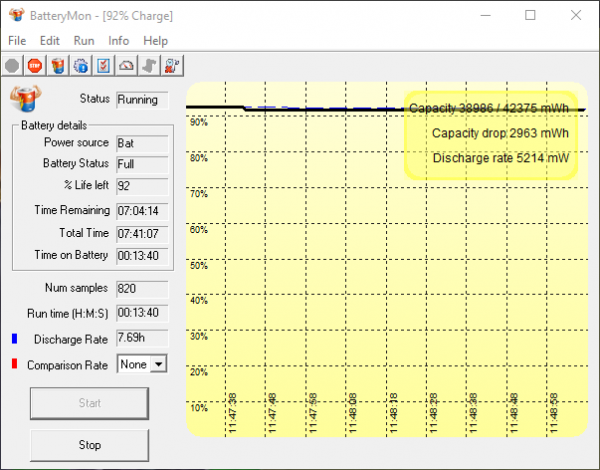Click the Run time (H:M:S) field

click(142, 313)
